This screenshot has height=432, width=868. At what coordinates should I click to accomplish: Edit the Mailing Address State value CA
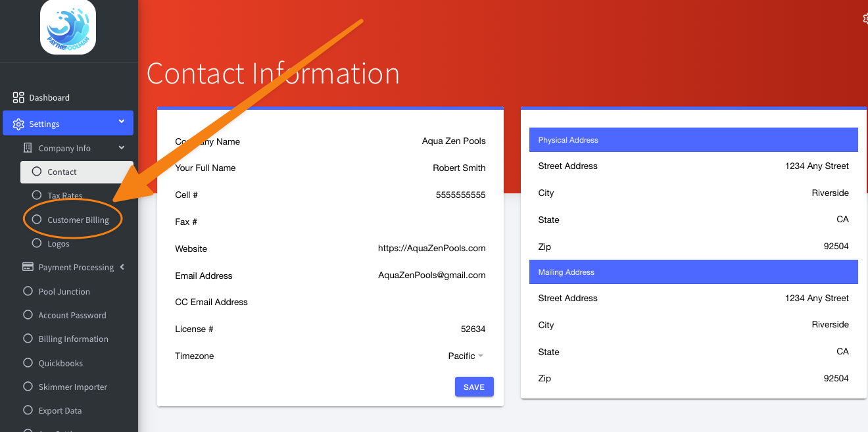842,351
